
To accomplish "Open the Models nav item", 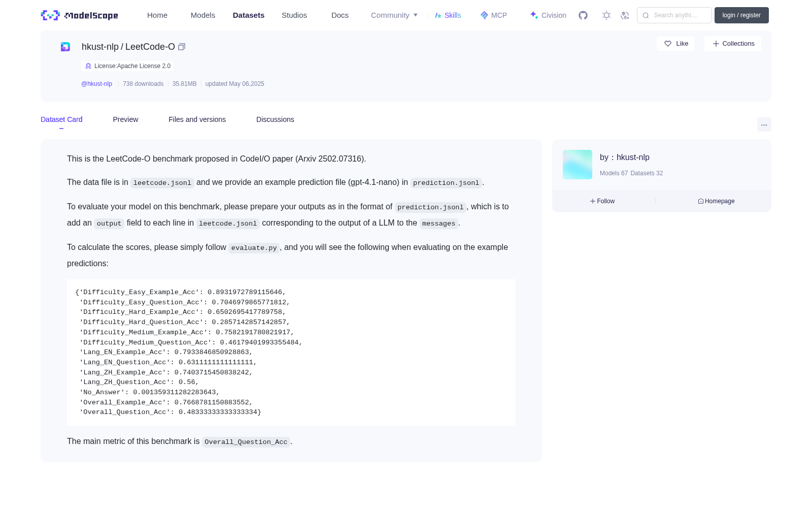I will [203, 15].
